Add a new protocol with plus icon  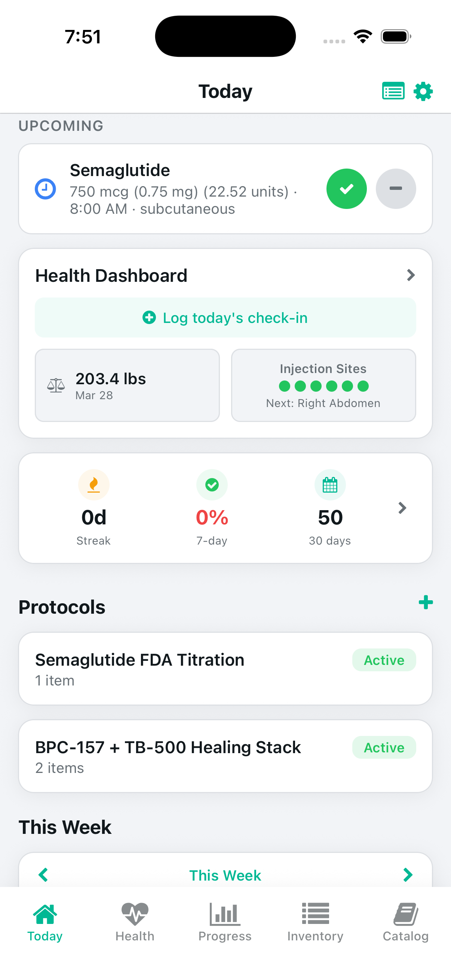pyautogui.click(x=426, y=602)
